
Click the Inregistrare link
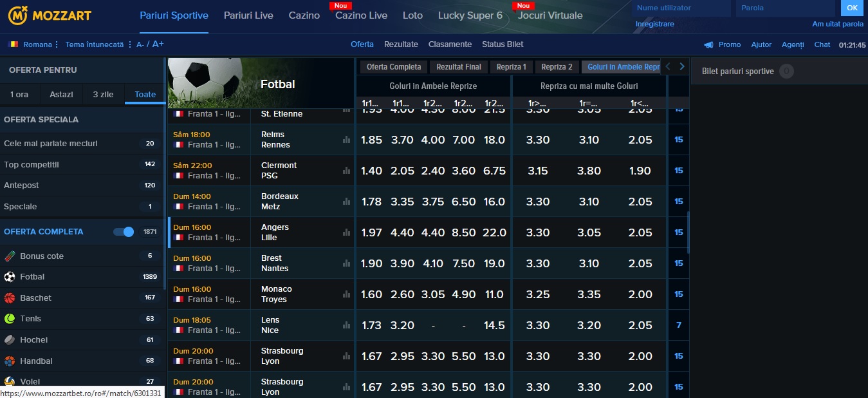click(x=655, y=24)
